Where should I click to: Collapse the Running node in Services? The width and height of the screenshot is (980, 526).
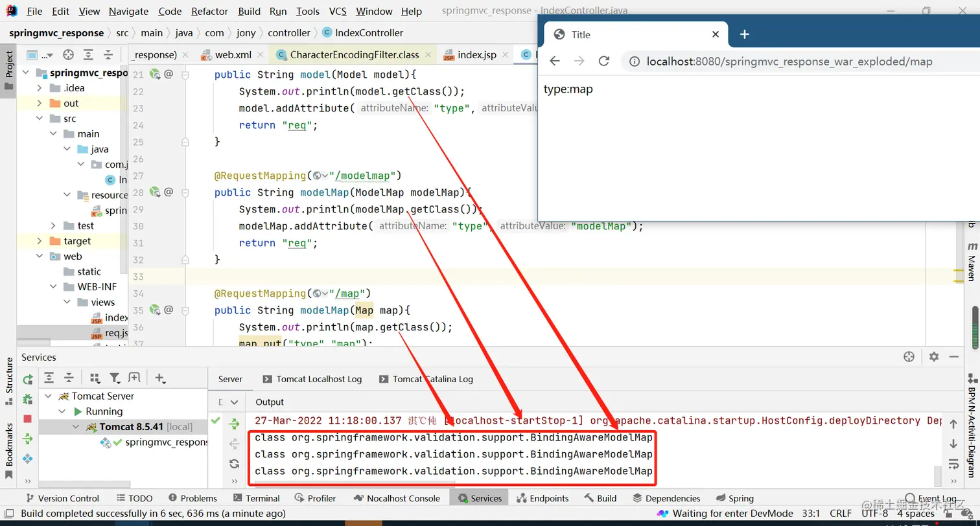click(62, 411)
